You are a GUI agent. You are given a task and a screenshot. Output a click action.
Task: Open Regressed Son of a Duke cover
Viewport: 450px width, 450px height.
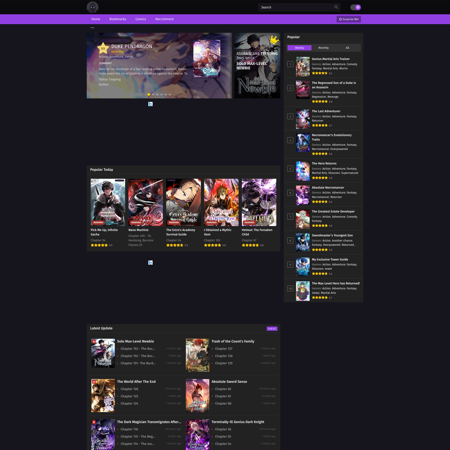point(303,89)
